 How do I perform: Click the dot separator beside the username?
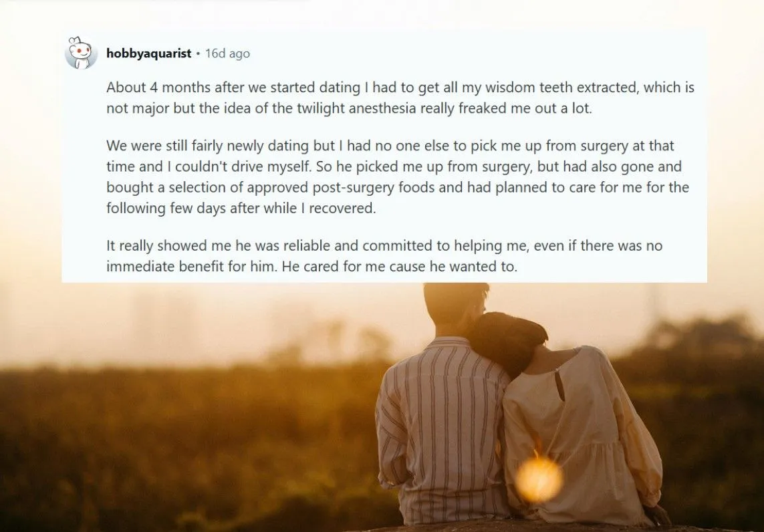tap(198, 53)
